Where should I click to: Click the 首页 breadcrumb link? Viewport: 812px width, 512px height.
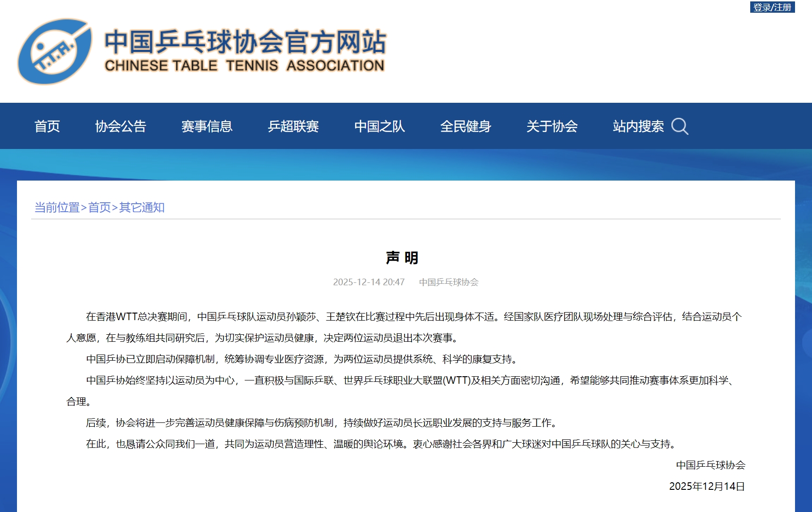pos(99,207)
